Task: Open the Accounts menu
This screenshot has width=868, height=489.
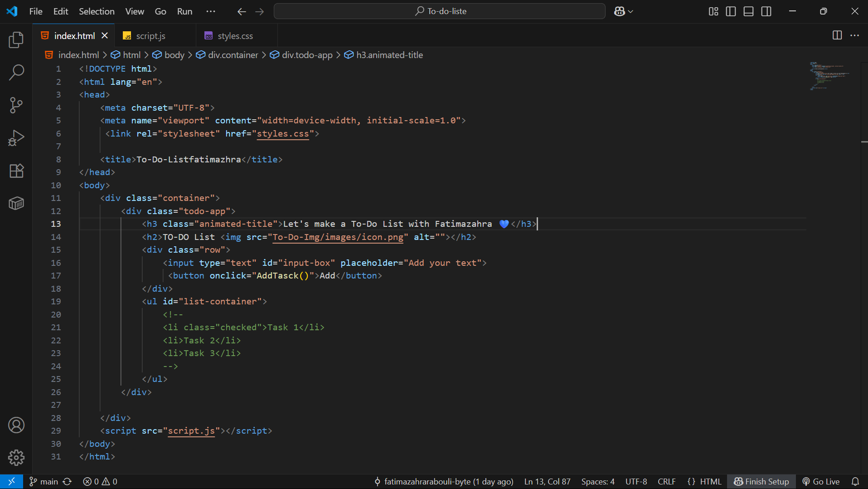Action: [16, 425]
